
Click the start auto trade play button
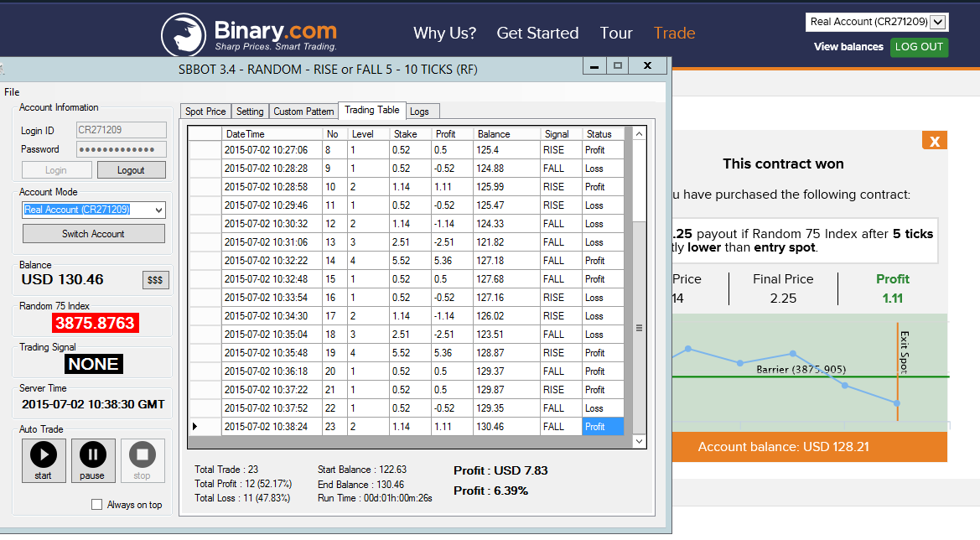[43, 460]
